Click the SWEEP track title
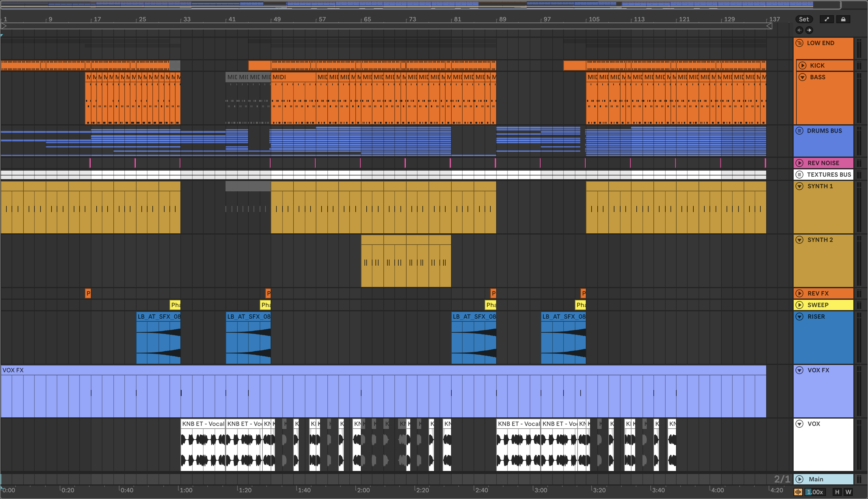 click(x=818, y=305)
